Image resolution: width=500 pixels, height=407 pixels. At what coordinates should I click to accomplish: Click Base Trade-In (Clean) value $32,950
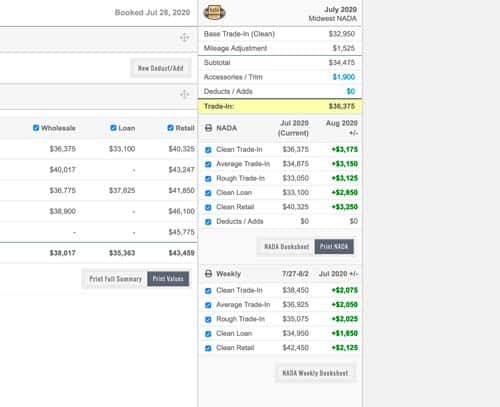pos(342,34)
